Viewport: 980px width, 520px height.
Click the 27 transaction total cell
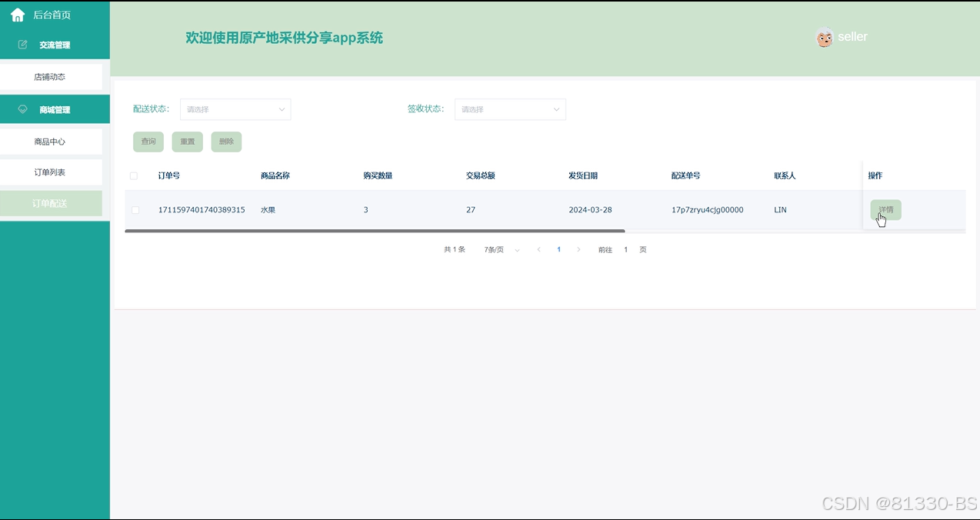471,210
